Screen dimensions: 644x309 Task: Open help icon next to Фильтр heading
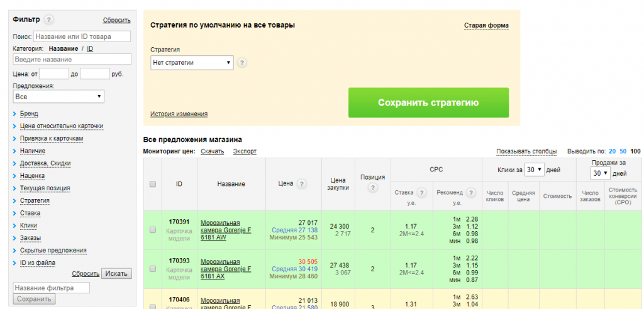click(x=49, y=19)
